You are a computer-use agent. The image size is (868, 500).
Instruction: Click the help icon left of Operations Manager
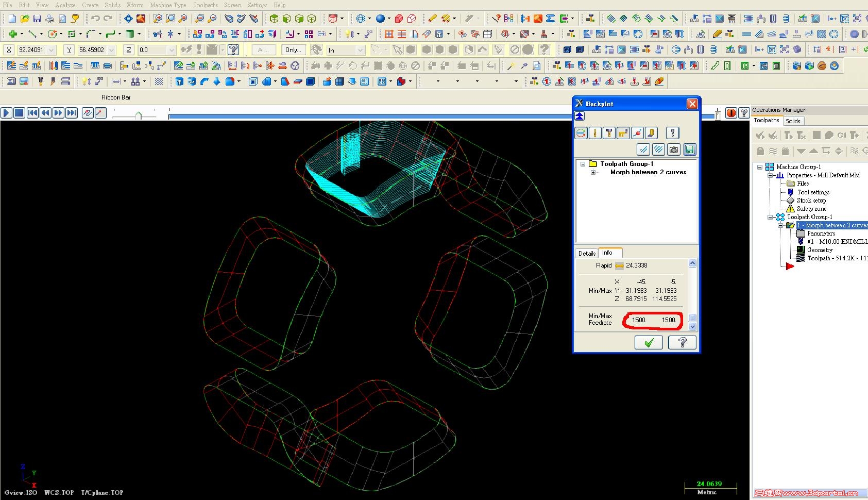coord(744,113)
